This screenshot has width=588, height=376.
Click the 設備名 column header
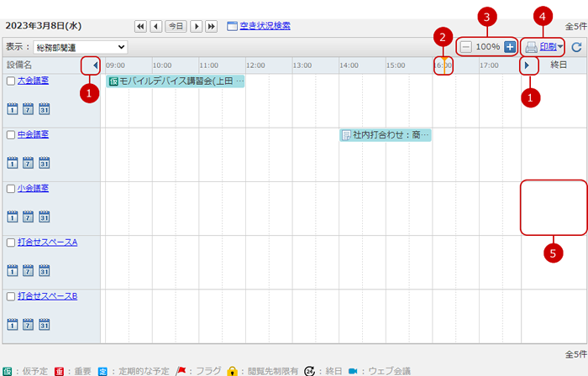tap(19, 65)
